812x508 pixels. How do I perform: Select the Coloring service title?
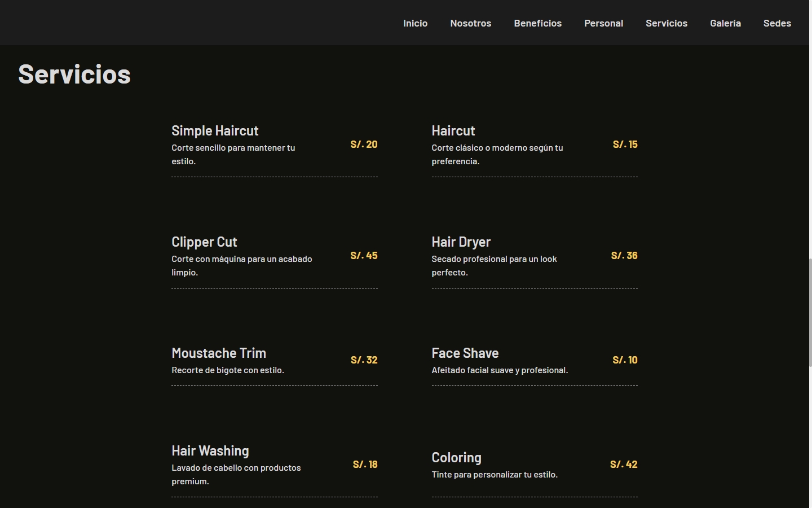tap(456, 458)
